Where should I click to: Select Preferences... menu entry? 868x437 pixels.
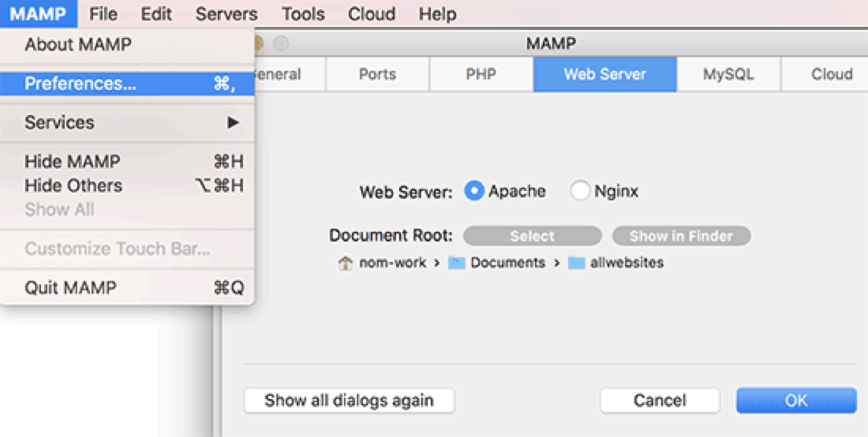click(127, 83)
